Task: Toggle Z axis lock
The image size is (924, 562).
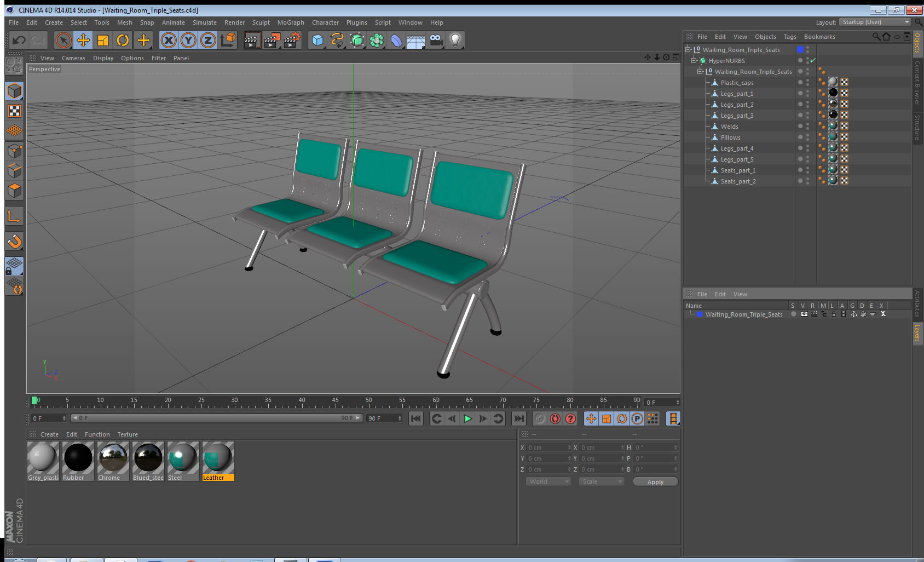Action: 208,40
